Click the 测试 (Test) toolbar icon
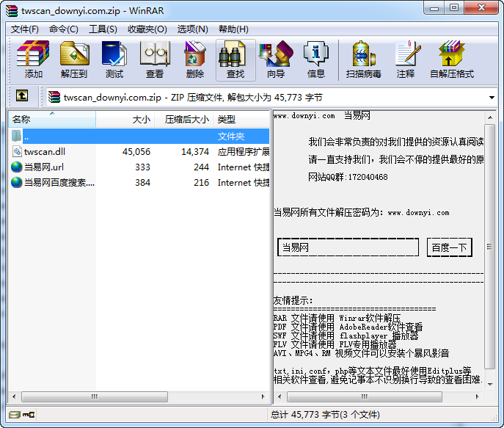 click(114, 54)
